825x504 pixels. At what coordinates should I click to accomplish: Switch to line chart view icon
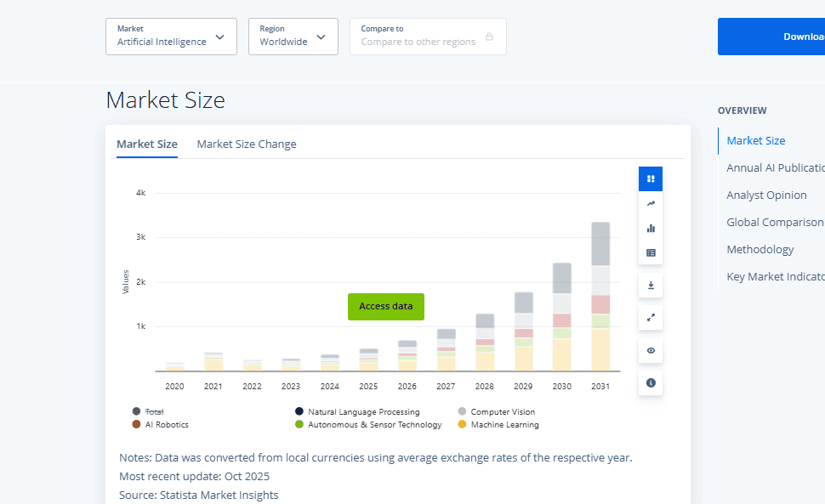coord(651,203)
